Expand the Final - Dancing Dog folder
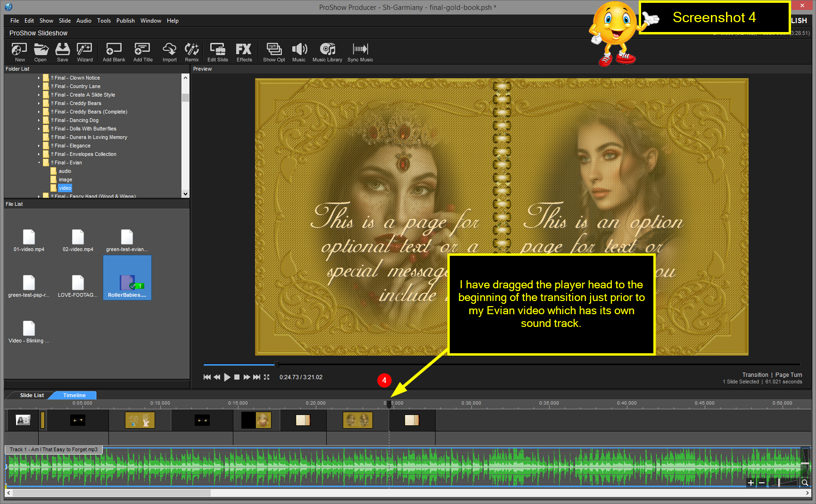The width and height of the screenshot is (816, 504). (39, 121)
